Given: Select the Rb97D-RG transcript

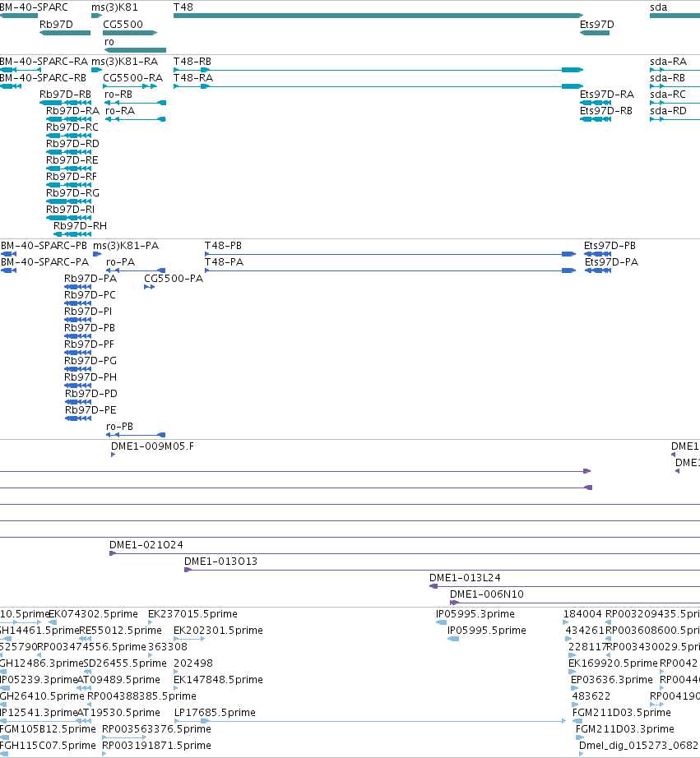Looking at the screenshot, I should pos(72,193).
